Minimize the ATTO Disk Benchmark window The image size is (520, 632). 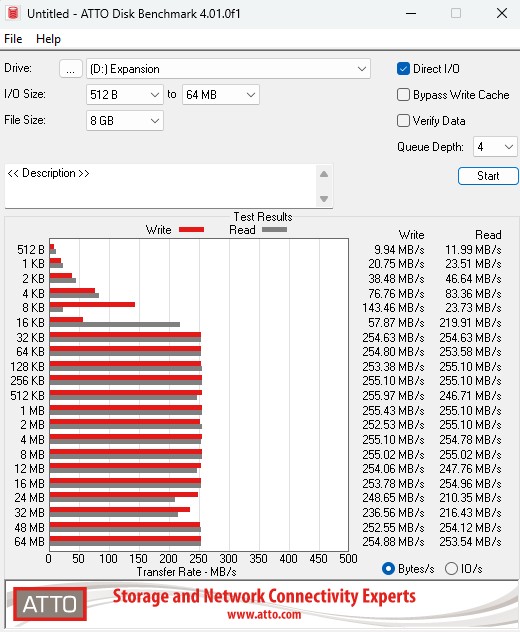click(x=411, y=13)
